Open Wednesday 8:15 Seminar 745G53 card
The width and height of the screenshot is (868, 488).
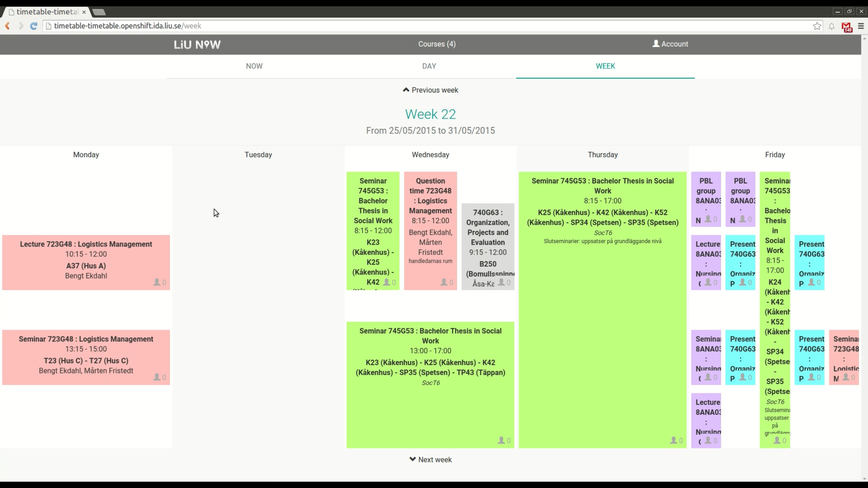coord(373,231)
